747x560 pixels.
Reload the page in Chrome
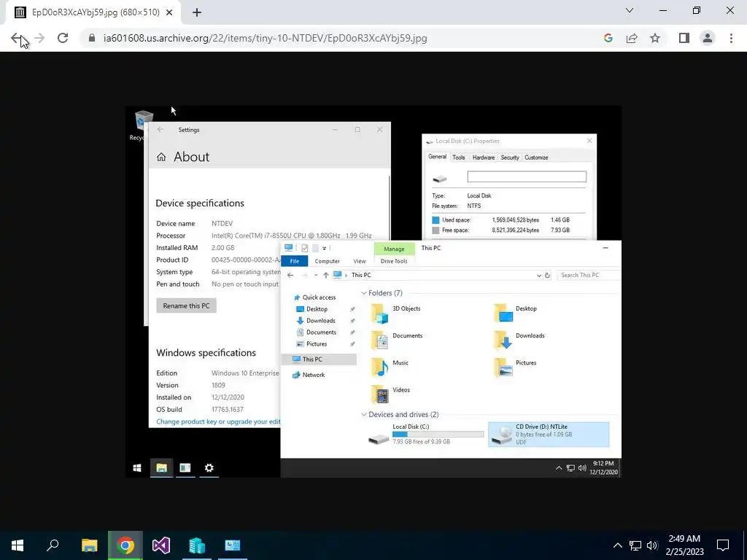pyautogui.click(x=63, y=38)
